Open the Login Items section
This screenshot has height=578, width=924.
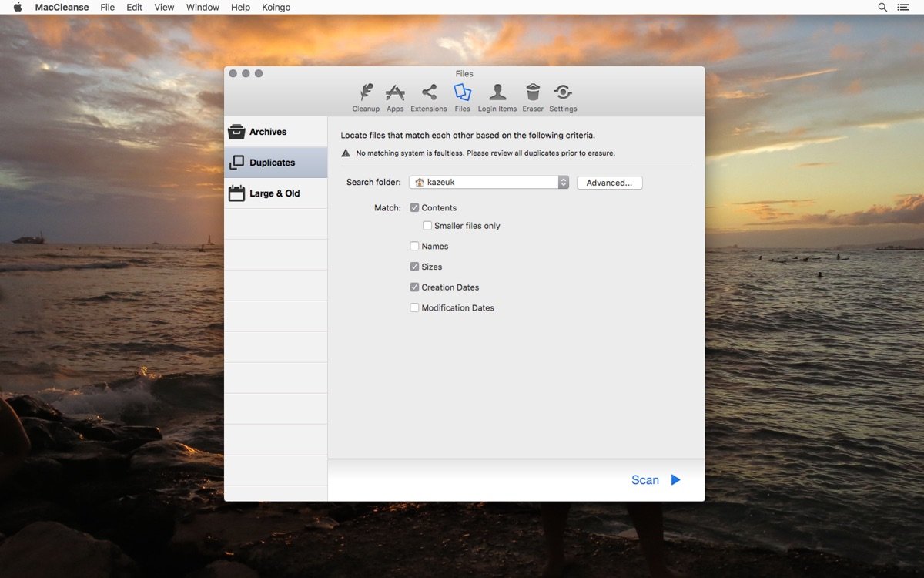click(x=497, y=96)
